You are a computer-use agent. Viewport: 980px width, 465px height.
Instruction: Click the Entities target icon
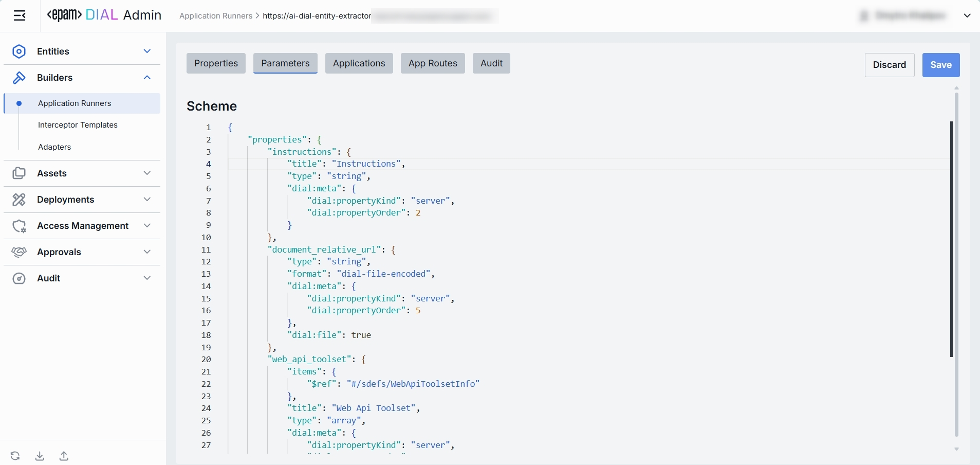[x=19, y=51]
